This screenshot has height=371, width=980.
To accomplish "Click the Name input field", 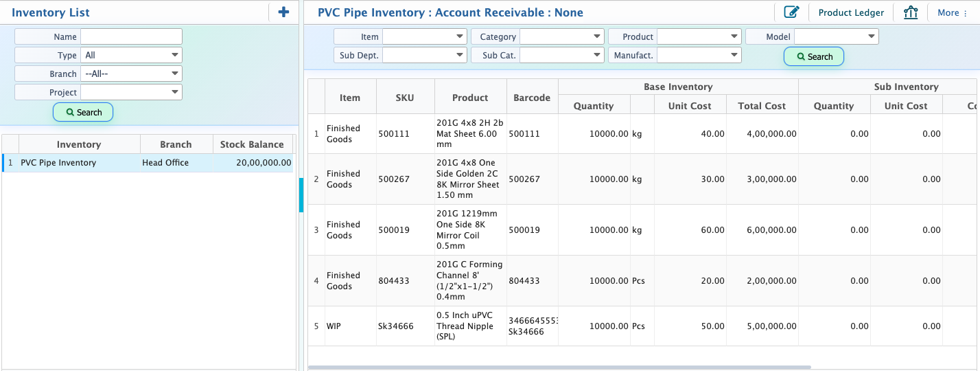I will pyautogui.click(x=131, y=36).
